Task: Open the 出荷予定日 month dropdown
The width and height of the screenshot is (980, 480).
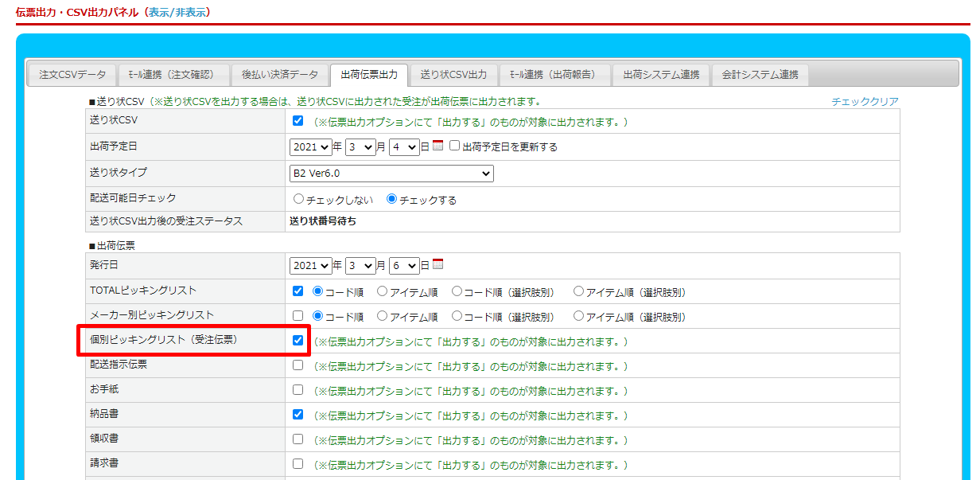Action: (x=360, y=147)
